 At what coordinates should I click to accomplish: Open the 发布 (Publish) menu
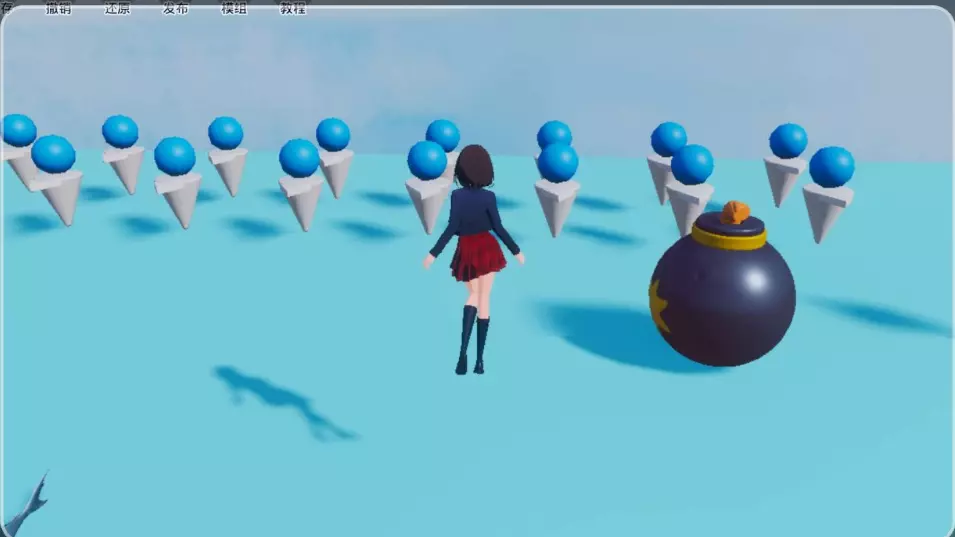(x=175, y=8)
